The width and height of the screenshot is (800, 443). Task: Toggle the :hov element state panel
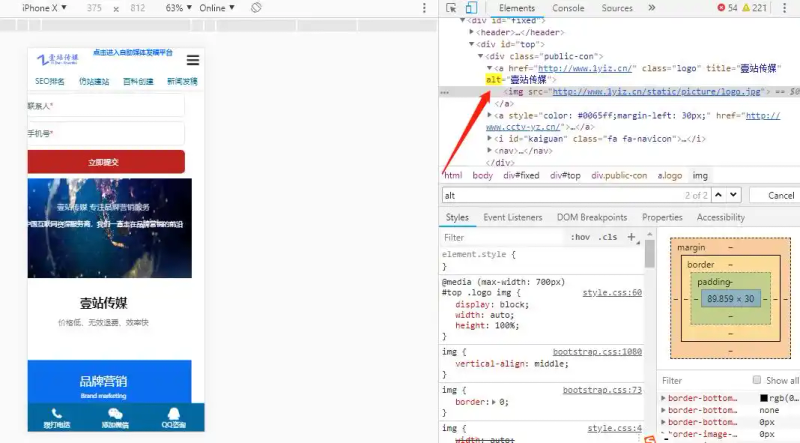[579, 238]
